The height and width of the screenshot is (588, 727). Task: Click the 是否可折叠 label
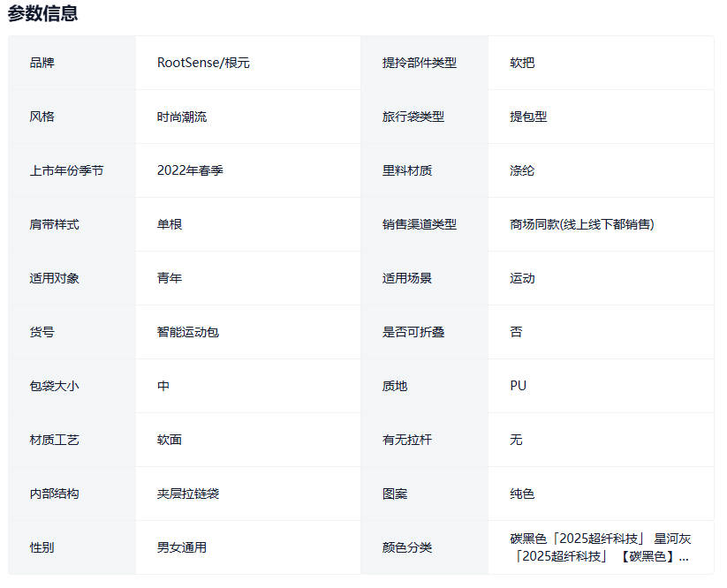pyautogui.click(x=413, y=332)
